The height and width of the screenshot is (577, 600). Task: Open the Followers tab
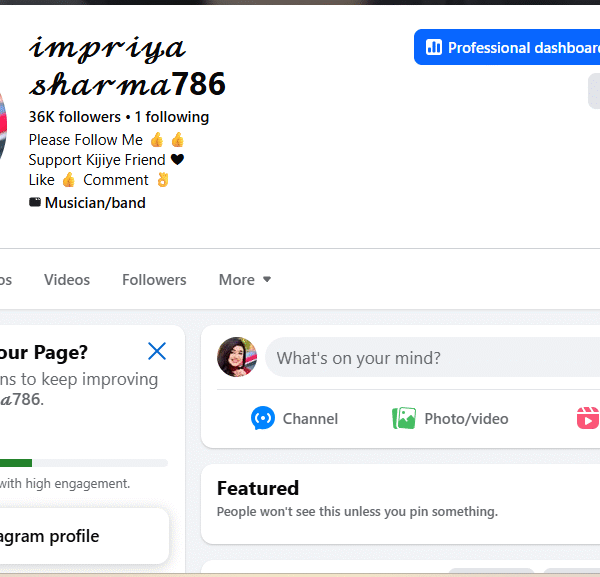coord(154,280)
